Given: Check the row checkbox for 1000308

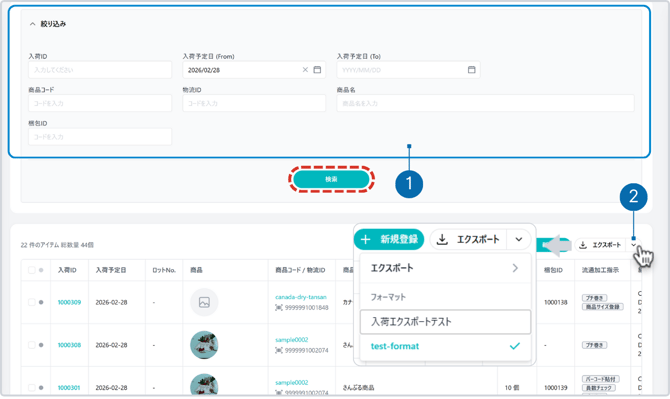Looking at the screenshot, I should pos(32,345).
